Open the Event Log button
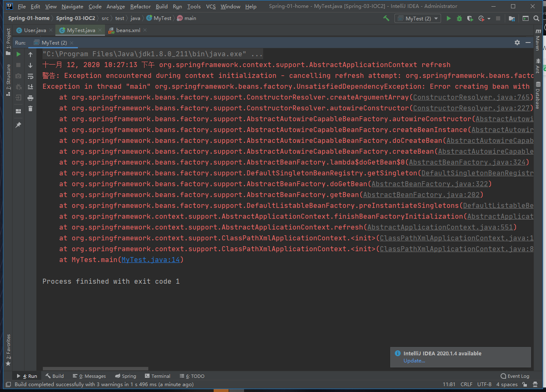 click(515, 376)
